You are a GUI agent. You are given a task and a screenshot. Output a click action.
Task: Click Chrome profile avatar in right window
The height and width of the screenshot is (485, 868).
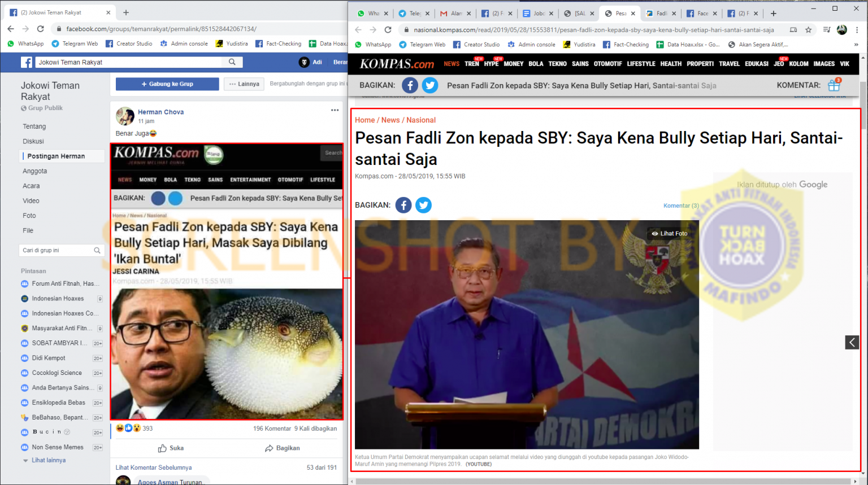(x=842, y=30)
